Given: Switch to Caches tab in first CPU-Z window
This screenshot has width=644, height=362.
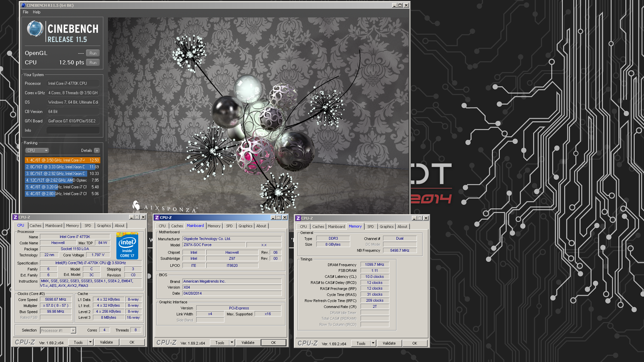Looking at the screenshot, I should point(36,226).
